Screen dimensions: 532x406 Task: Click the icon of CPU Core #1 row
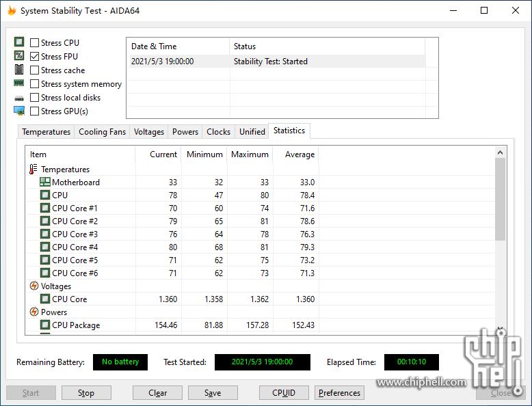44,208
